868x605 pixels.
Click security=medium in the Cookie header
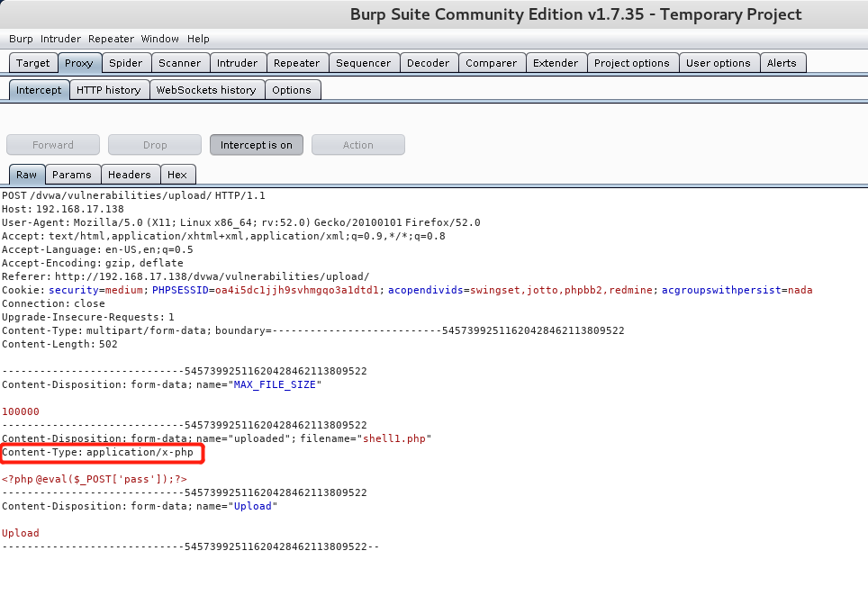95,290
